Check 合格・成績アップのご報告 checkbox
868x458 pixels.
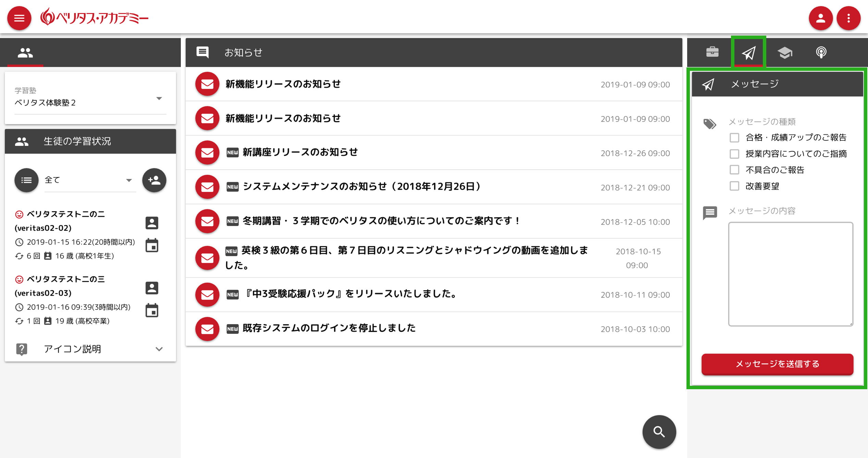tap(734, 138)
